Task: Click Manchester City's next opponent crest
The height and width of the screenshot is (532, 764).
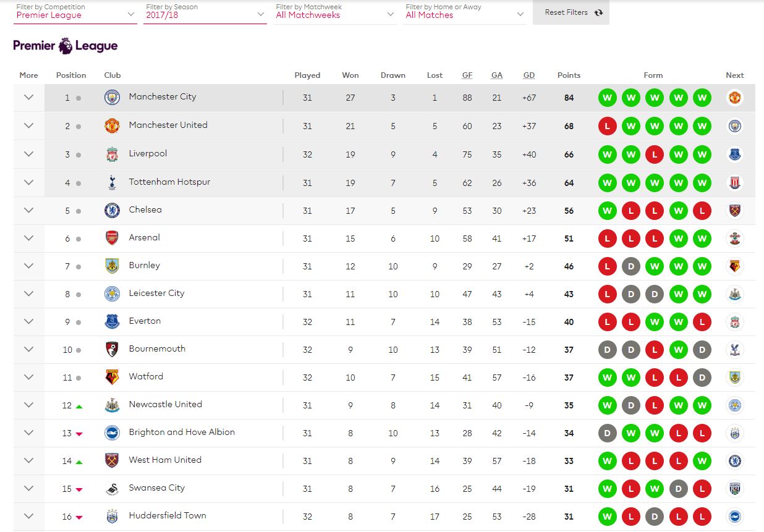Action: point(735,98)
